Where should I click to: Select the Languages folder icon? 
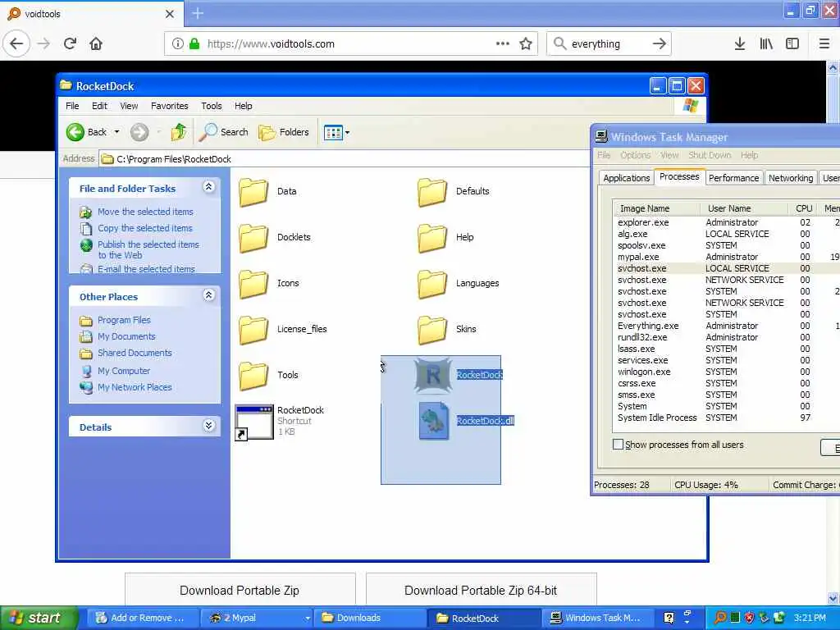(x=431, y=283)
